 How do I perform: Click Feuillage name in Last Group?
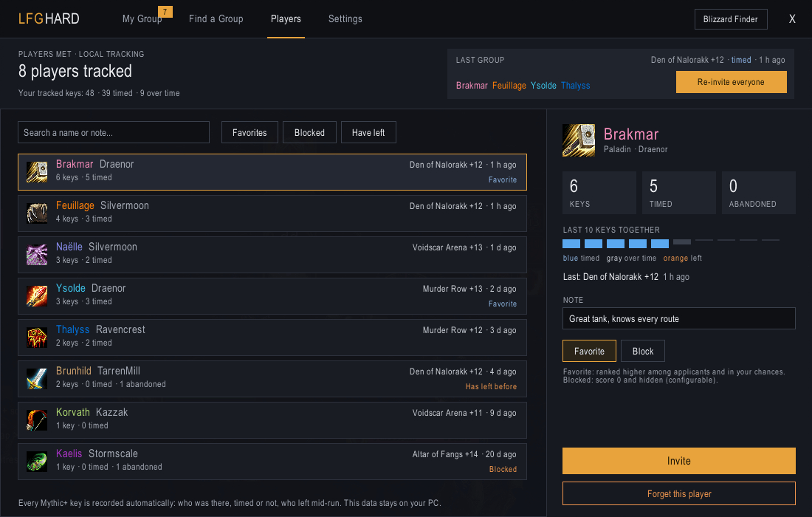(x=509, y=86)
